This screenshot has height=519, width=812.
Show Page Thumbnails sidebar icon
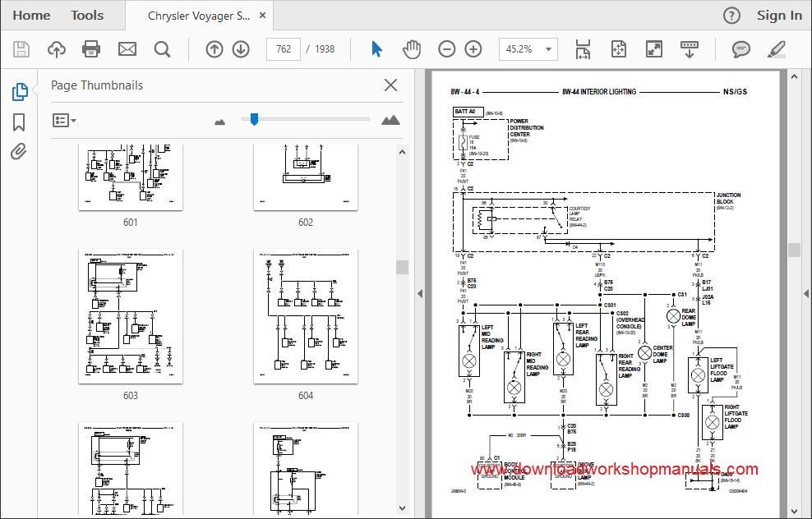(x=20, y=92)
